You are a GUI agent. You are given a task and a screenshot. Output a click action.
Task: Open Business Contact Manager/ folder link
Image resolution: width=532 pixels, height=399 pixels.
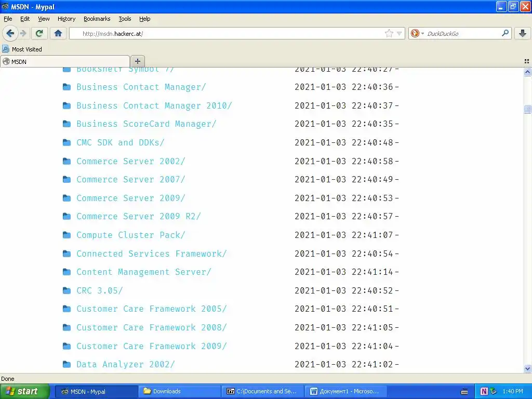tap(141, 87)
